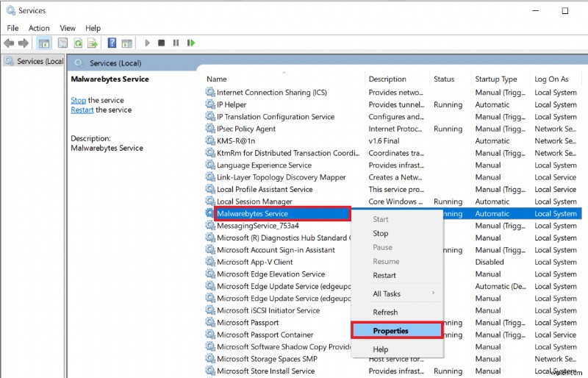This screenshot has height=378, width=588.
Task: Open the View menu
Action: 68,28
